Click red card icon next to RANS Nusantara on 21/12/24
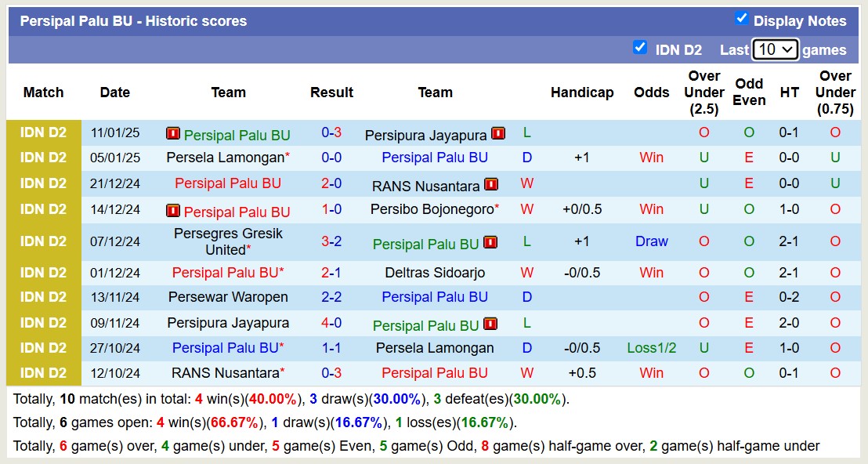Screen dimensions: 868x464 [491, 185]
